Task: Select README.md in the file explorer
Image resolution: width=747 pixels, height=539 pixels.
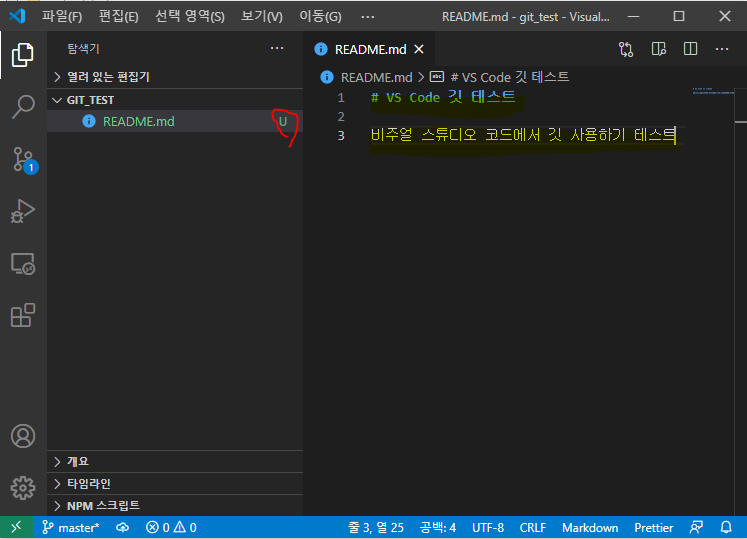Action: click(175, 122)
